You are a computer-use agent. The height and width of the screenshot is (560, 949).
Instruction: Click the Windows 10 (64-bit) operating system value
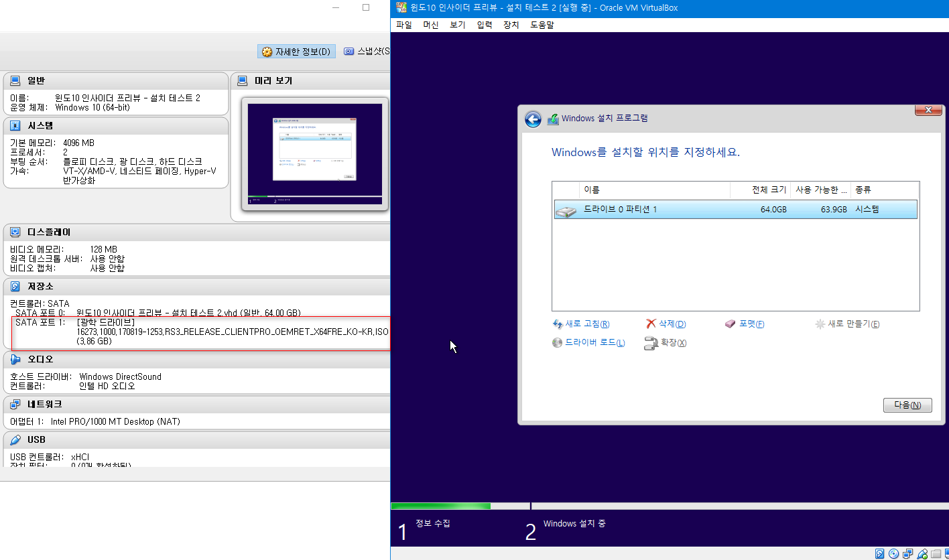click(92, 107)
